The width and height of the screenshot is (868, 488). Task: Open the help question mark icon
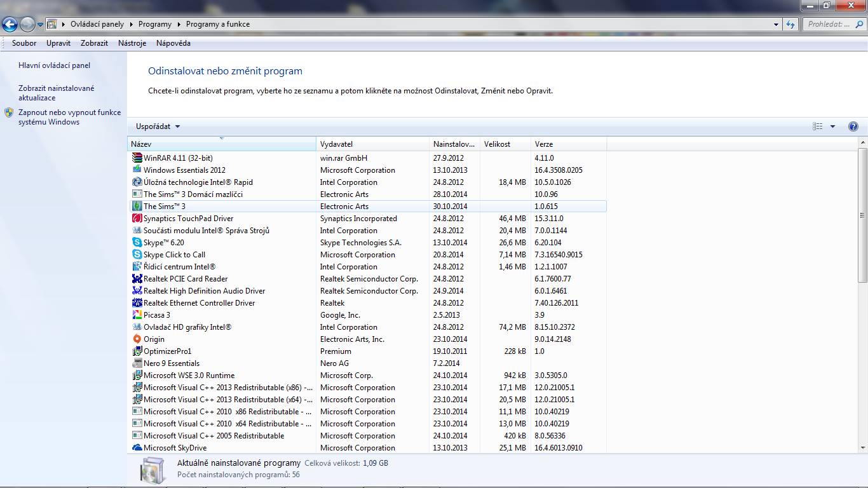[x=853, y=126]
